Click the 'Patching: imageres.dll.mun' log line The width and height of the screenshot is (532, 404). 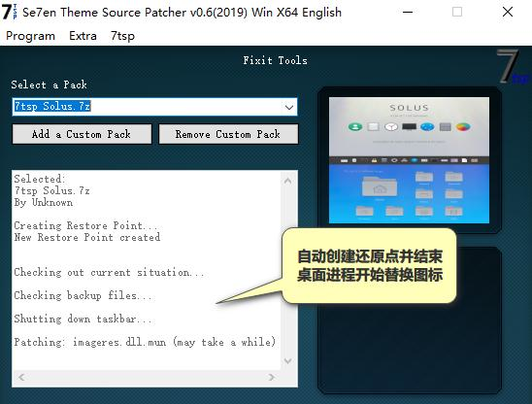145,342
